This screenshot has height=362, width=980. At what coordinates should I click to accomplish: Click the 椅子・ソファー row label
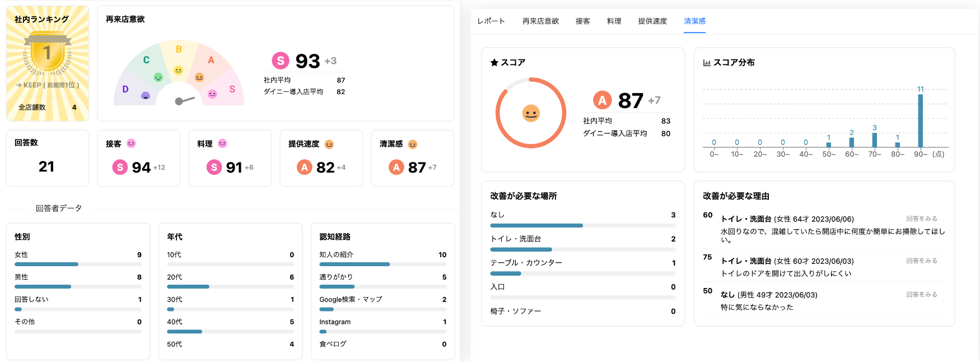coord(516,311)
